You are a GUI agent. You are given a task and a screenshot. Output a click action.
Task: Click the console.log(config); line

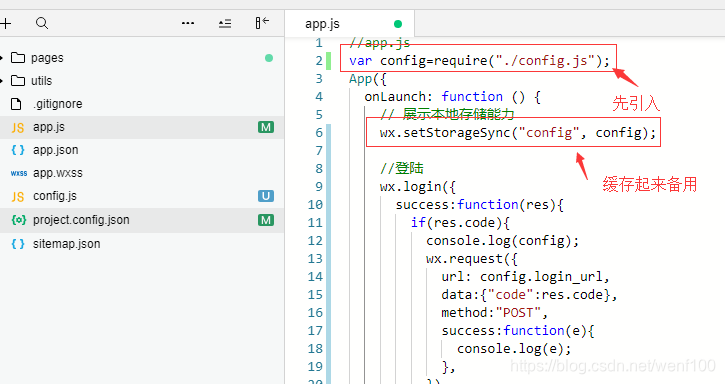click(503, 241)
